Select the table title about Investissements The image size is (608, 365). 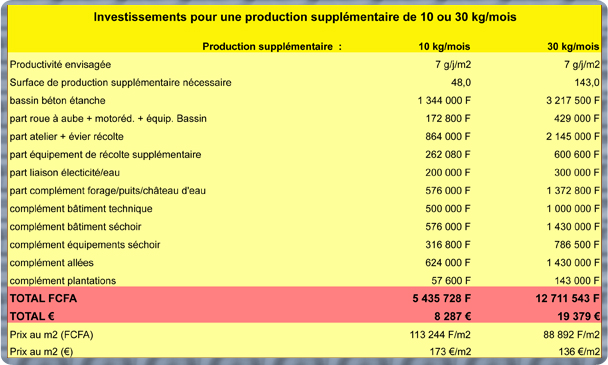pyautogui.click(x=305, y=17)
